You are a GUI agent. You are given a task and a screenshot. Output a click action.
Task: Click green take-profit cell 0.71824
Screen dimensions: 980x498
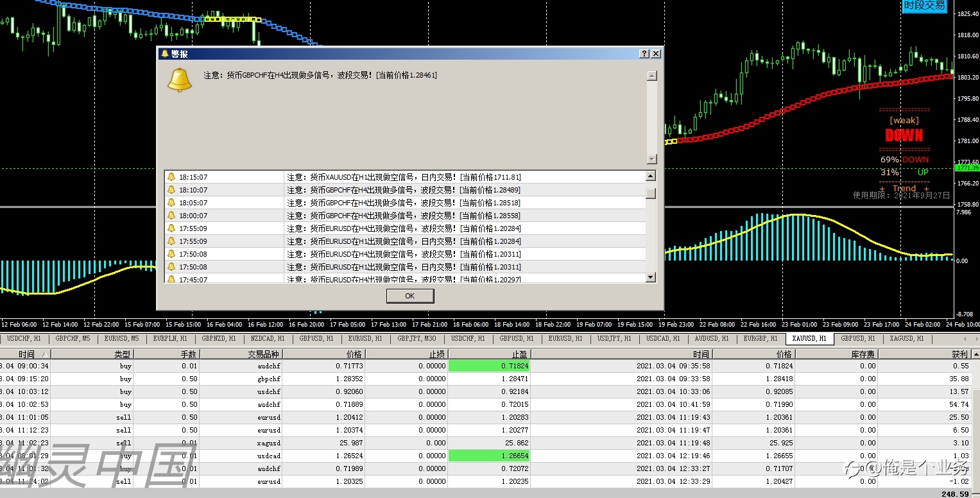click(489, 366)
